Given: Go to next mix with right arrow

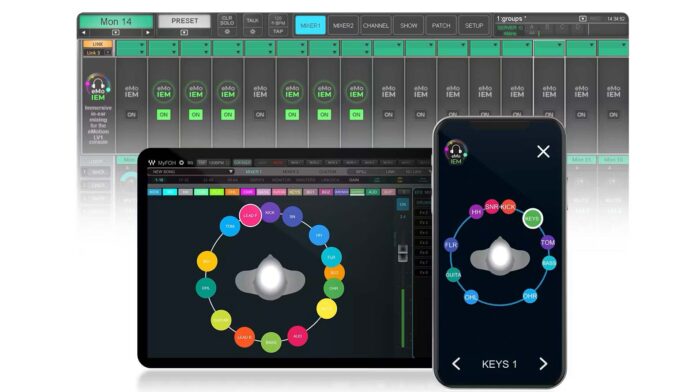Looking at the screenshot, I should pos(148,32).
